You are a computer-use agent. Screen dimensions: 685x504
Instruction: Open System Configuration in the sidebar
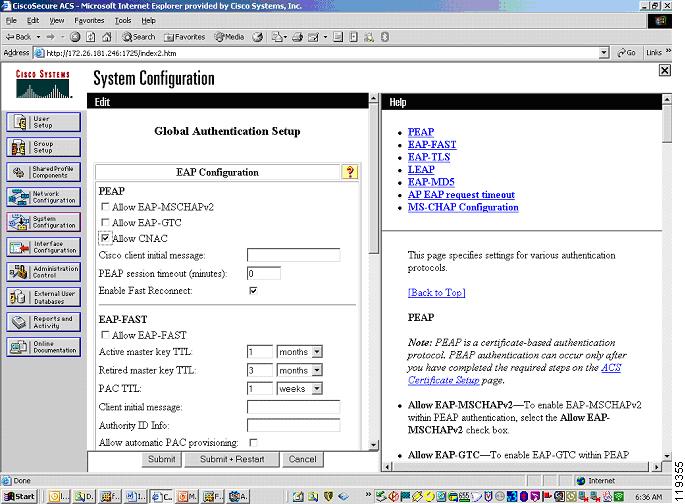pos(44,222)
